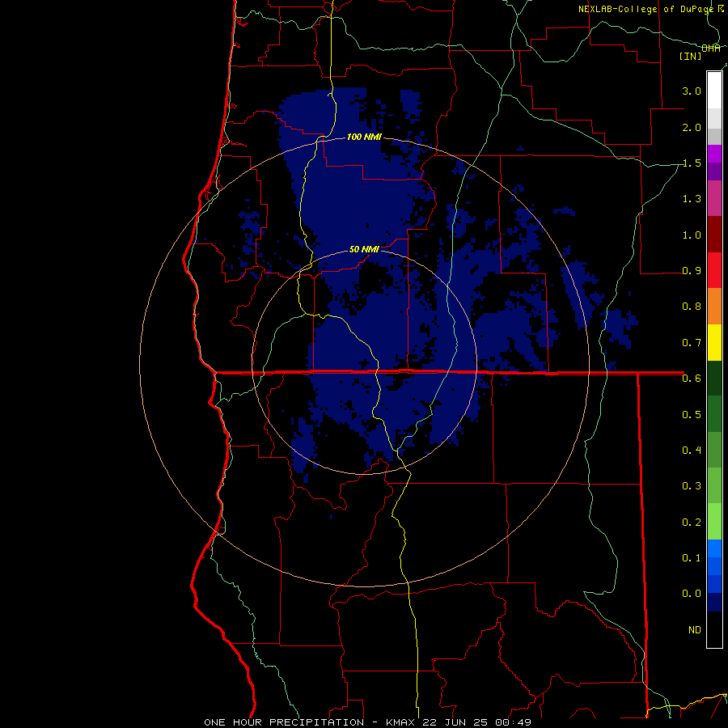
Task: Click the One Hour Precipitation KMAX caption
Action: pyautogui.click(x=367, y=722)
